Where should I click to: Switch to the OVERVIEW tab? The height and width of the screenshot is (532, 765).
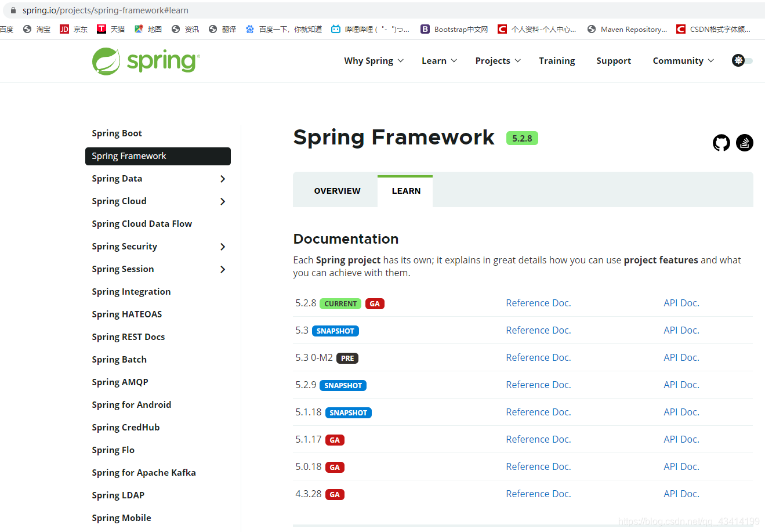pyautogui.click(x=337, y=191)
